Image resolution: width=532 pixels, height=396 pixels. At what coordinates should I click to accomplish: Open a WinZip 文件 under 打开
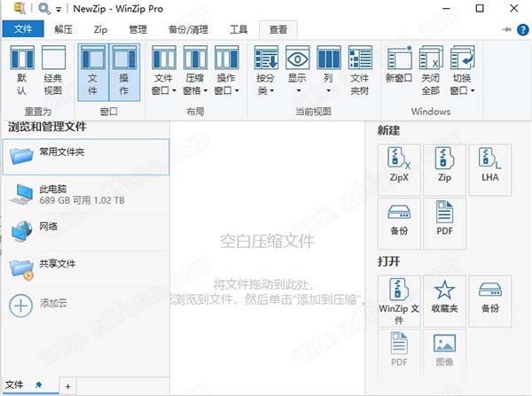(x=399, y=301)
